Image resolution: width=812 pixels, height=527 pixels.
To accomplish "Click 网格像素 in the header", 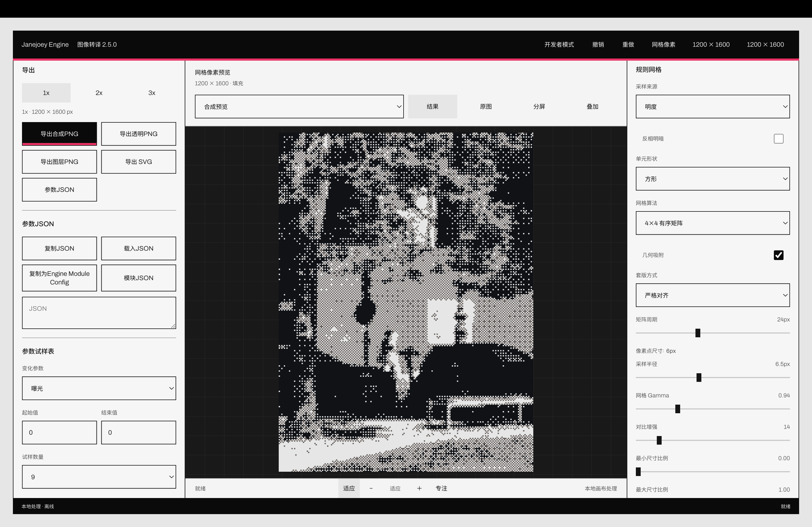I will [x=663, y=44].
